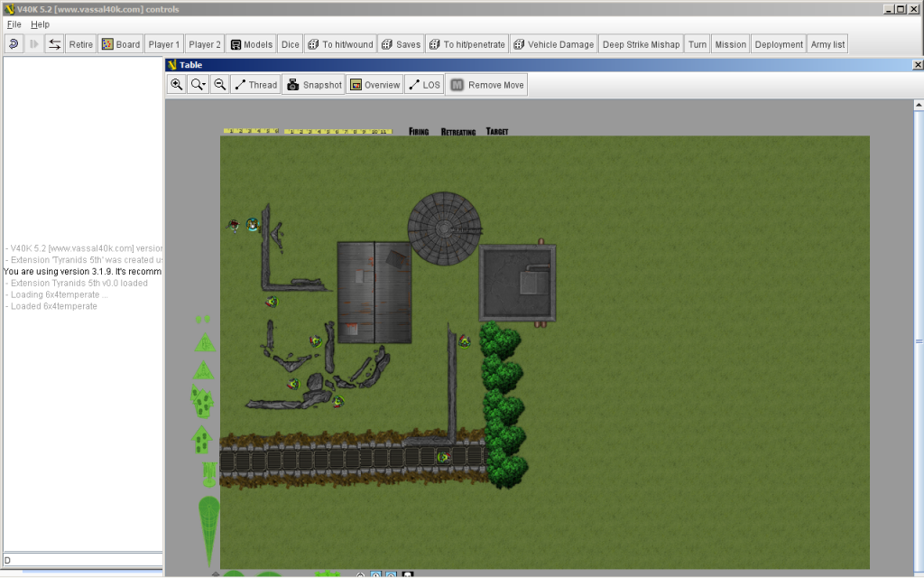Roll the Saves dice

402,44
